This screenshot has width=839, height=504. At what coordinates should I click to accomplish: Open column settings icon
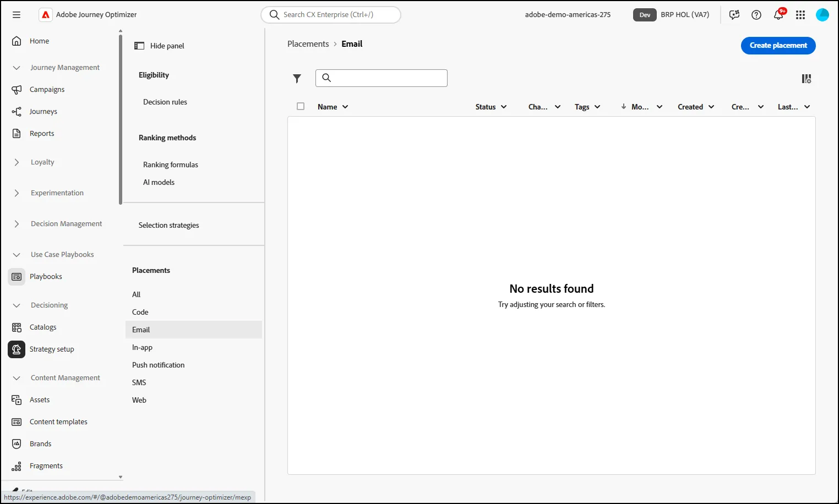click(807, 79)
